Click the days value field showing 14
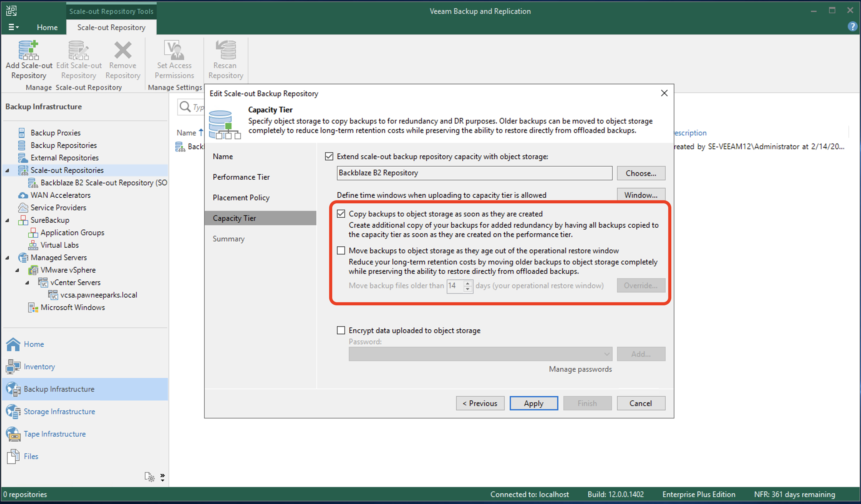 coord(456,286)
